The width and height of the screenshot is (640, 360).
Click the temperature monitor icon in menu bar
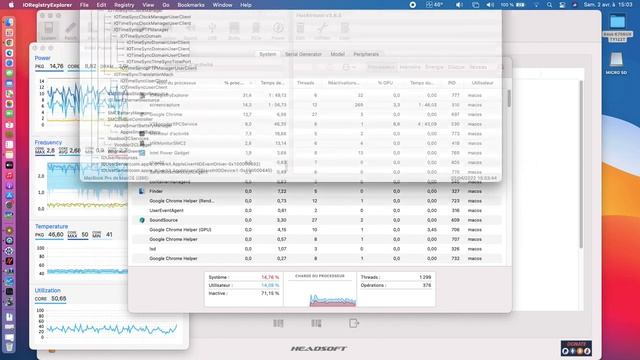(434, 5)
